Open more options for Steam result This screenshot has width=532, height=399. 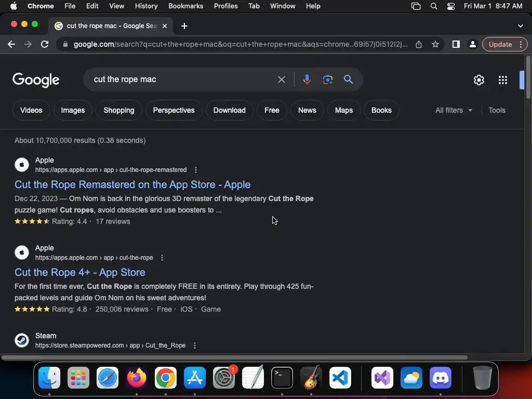click(195, 345)
